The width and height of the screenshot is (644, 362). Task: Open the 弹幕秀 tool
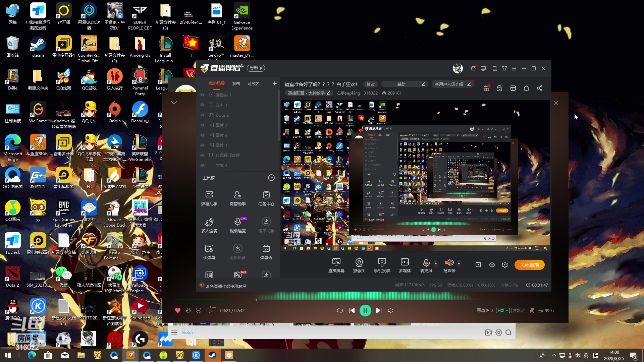click(x=266, y=251)
